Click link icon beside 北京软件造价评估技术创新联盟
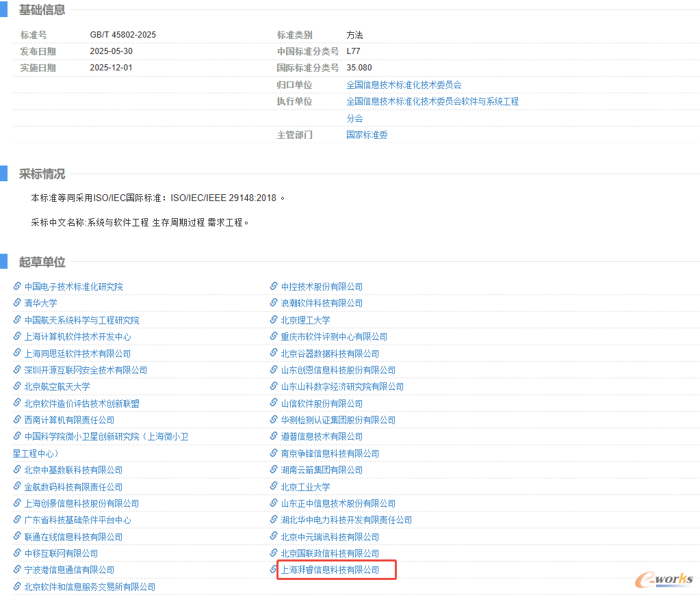The height and width of the screenshot is (595, 700). point(17,403)
